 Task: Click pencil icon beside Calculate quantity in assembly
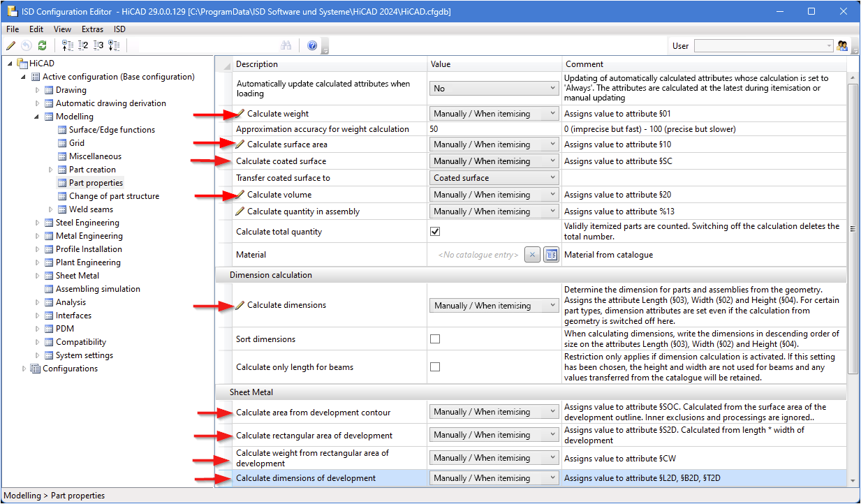coord(240,211)
